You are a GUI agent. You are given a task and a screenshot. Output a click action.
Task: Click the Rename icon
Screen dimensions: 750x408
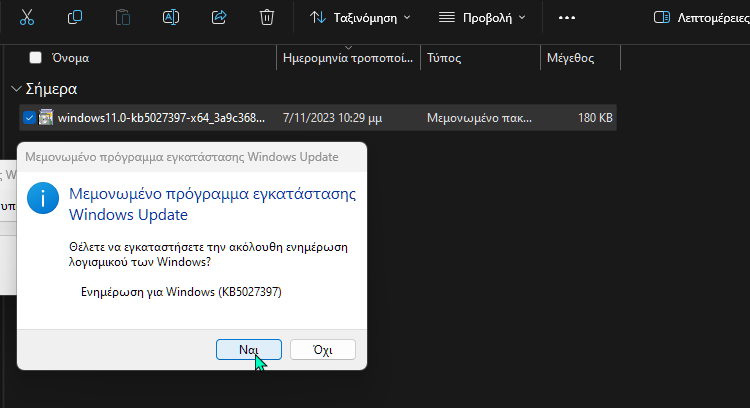[171, 18]
